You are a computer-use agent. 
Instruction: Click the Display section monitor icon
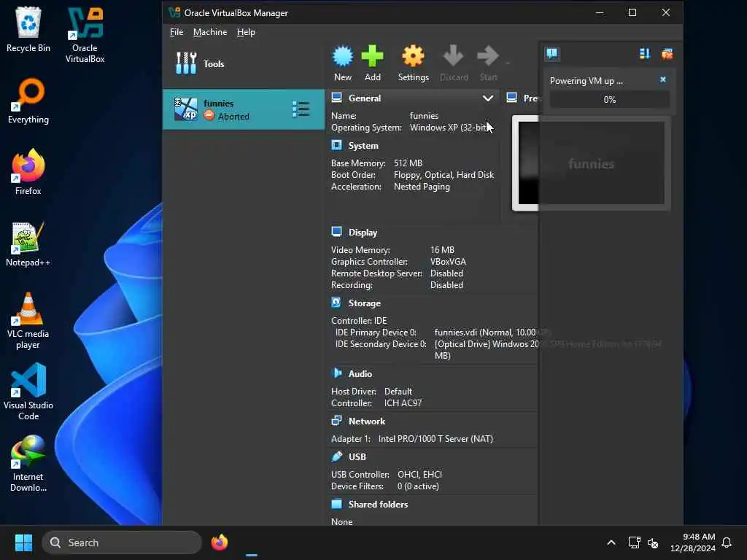336,232
